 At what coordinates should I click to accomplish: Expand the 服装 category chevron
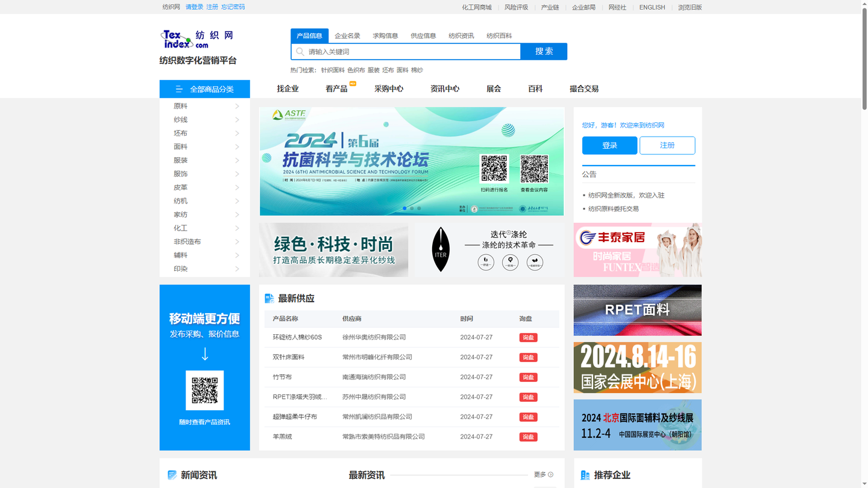[237, 160]
